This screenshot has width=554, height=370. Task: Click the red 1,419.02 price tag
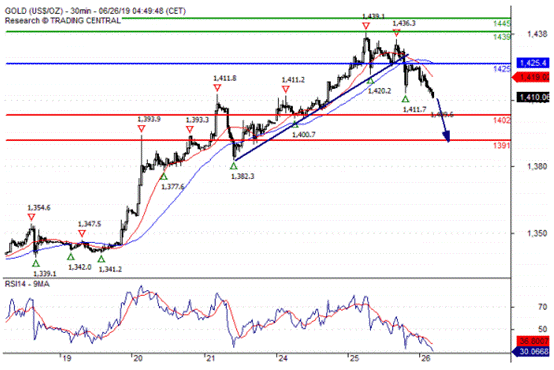tap(531, 77)
